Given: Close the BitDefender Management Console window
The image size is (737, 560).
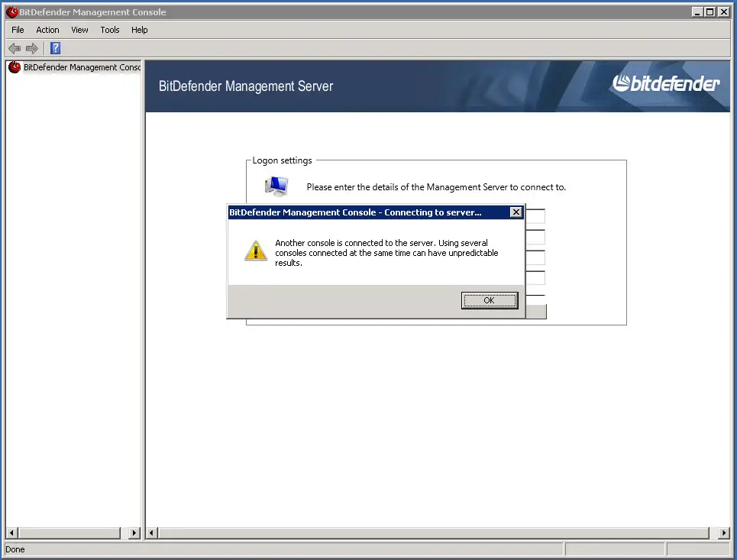Looking at the screenshot, I should (x=724, y=11).
